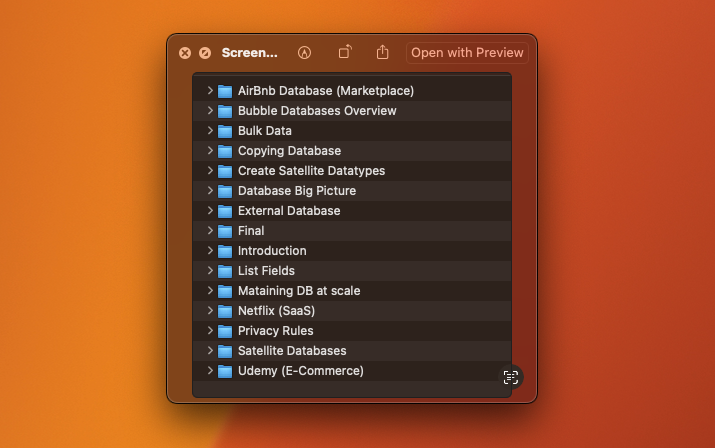Expand the Create Satellite Datatypes chevron
This screenshot has width=715, height=448.
tap(210, 170)
